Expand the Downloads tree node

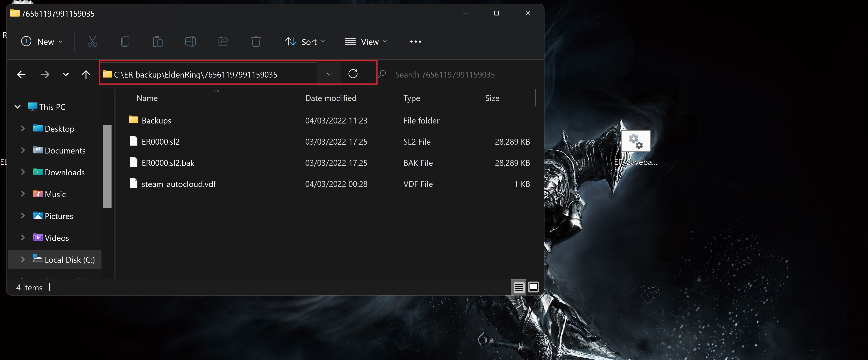23,172
